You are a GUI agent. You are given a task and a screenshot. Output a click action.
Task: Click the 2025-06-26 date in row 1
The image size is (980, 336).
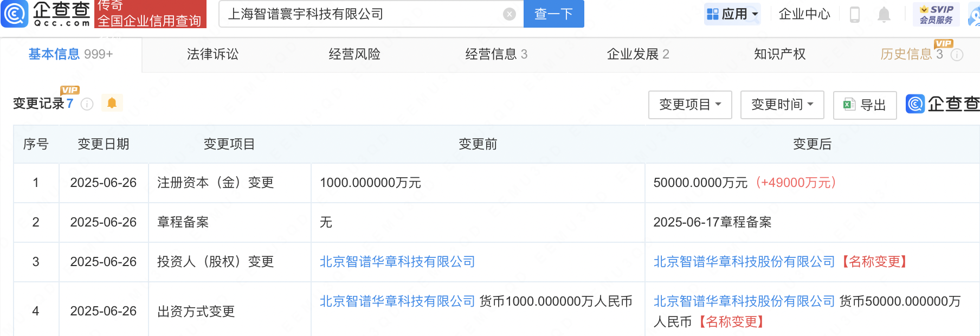104,183
